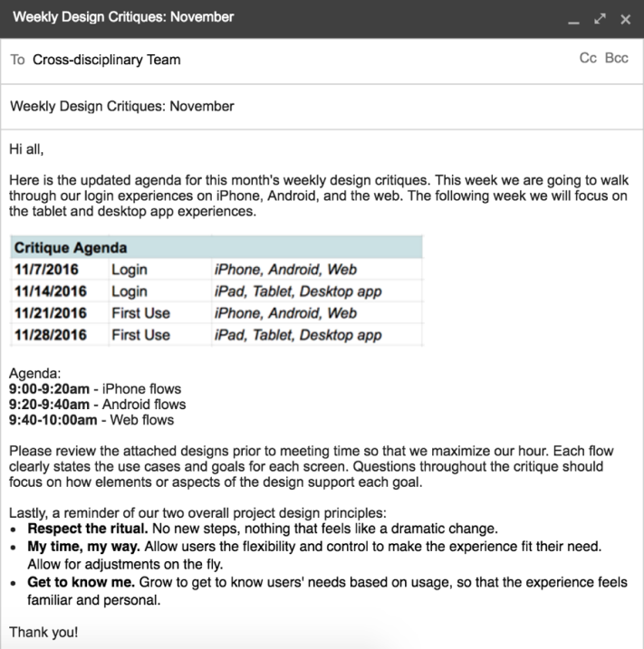Place cursor at "Hi all," greeting
This screenshot has width=644, height=649.
27,148
